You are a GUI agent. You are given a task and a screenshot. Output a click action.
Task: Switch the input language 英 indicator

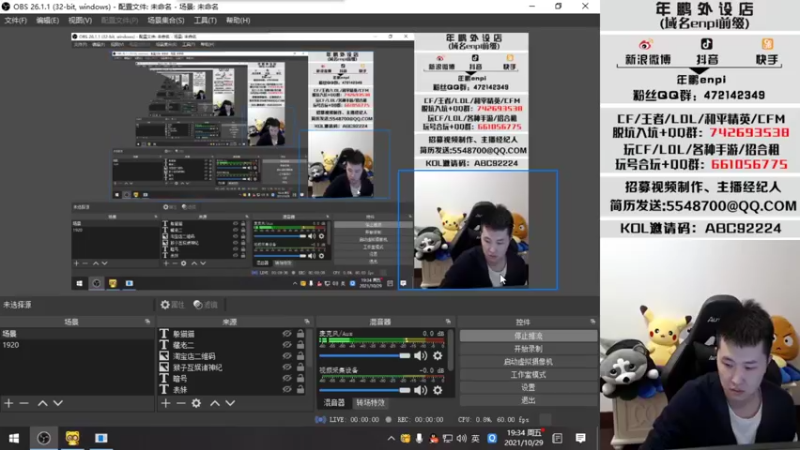tap(476, 438)
